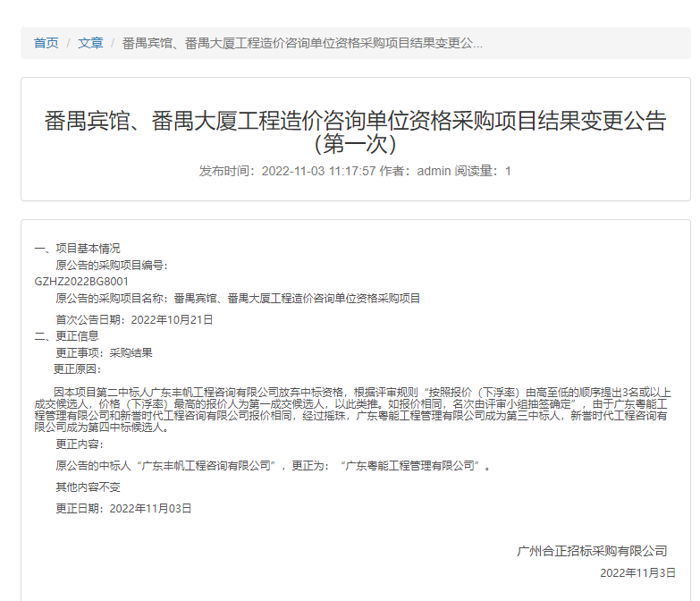Click the 原公告的采购项目名称 line
The width and height of the screenshot is (700, 601).
[238, 298]
